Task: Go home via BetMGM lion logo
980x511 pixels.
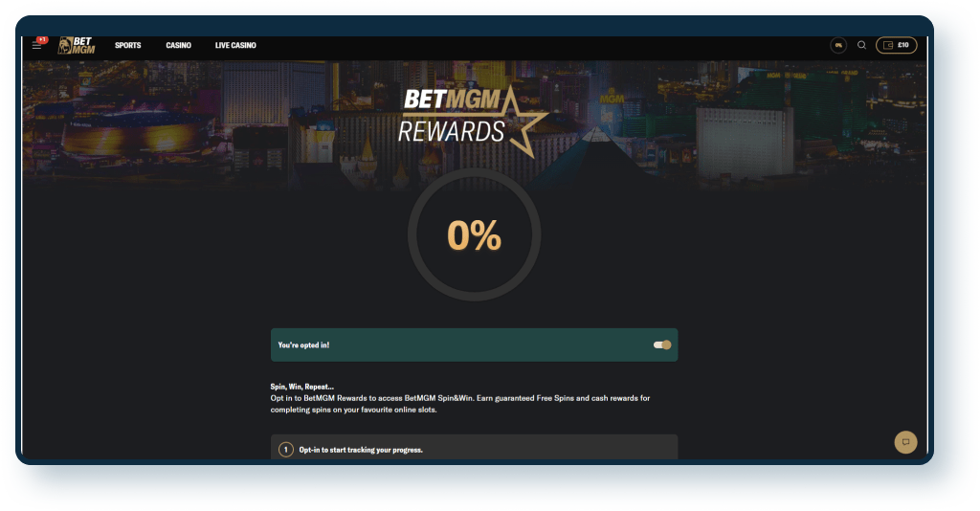Action: pos(77,45)
